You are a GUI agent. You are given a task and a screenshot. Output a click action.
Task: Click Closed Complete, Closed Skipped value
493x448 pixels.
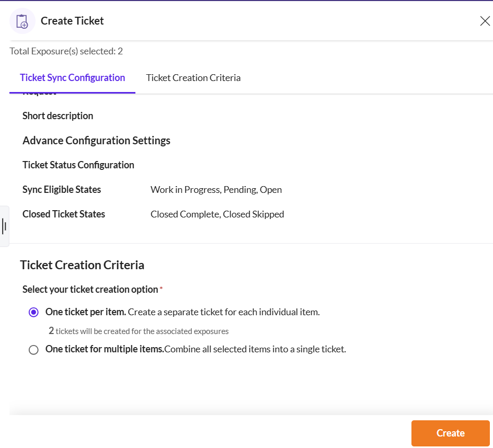(x=217, y=214)
